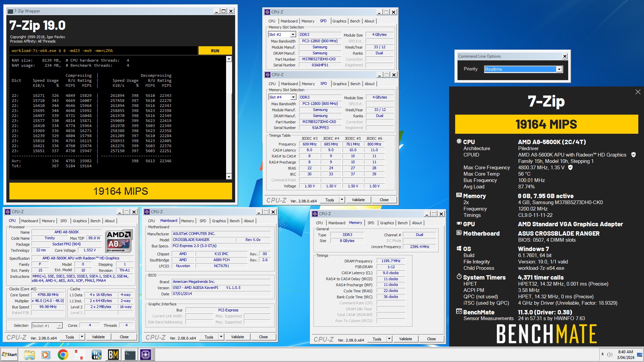
Task: Click the BenchMate section icon near version
Action: point(459,311)
